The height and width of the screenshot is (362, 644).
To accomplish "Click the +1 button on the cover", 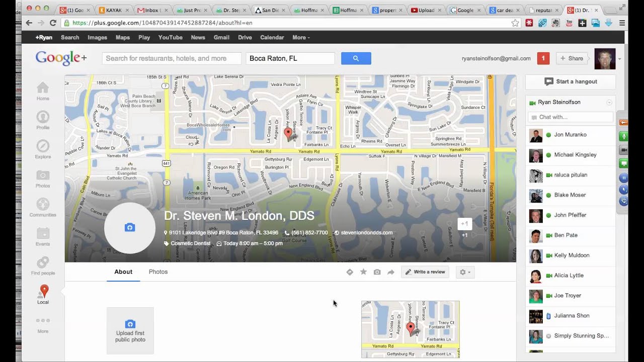I will point(464,224).
